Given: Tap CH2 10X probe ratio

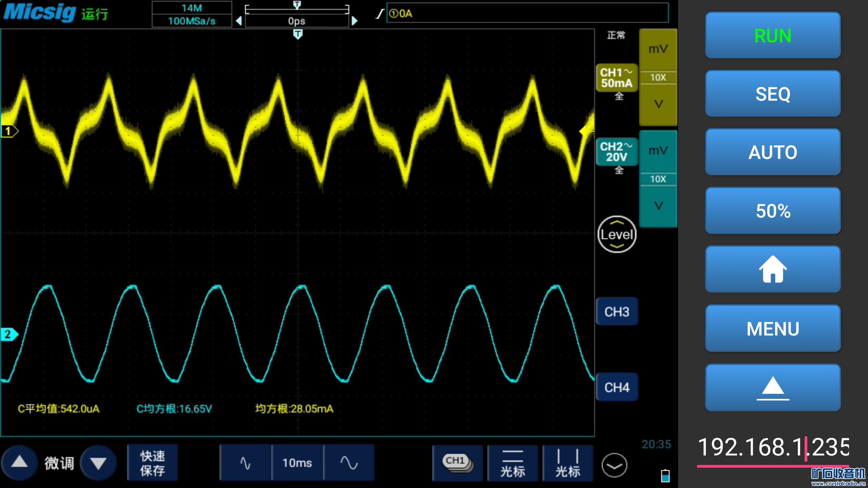Looking at the screenshot, I should click(x=658, y=179).
